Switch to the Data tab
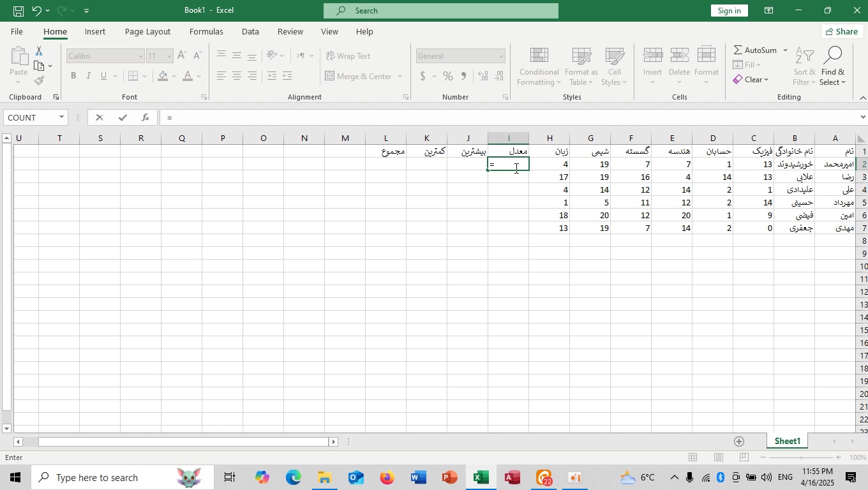Image resolution: width=868 pixels, height=490 pixels. pos(250,31)
